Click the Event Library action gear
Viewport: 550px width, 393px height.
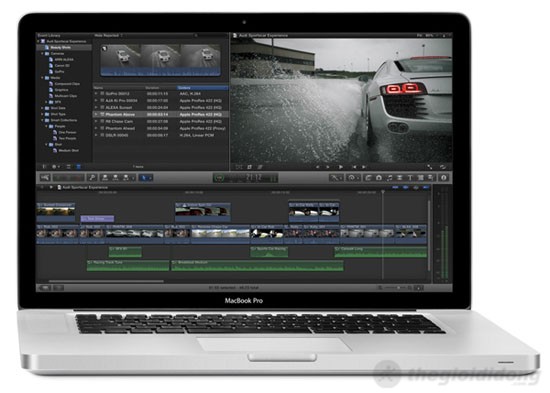click(55, 167)
